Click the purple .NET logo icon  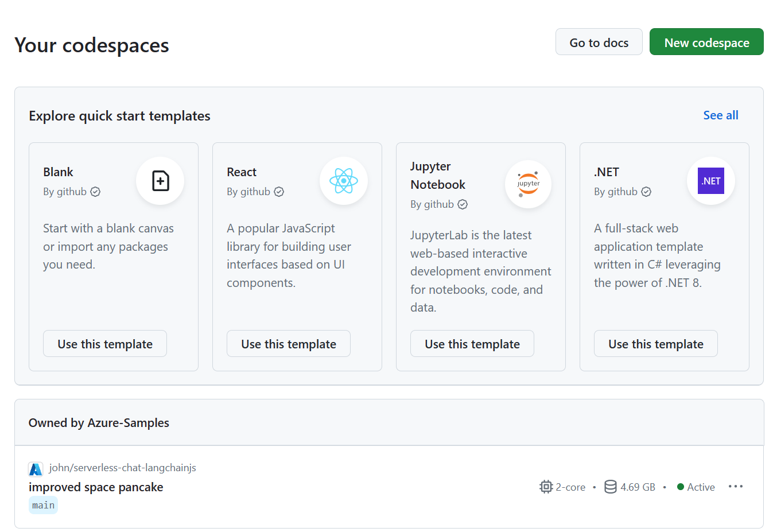pos(711,181)
